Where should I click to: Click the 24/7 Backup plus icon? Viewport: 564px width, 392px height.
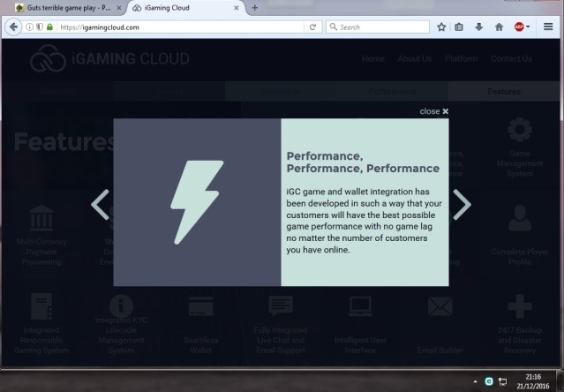click(520, 306)
